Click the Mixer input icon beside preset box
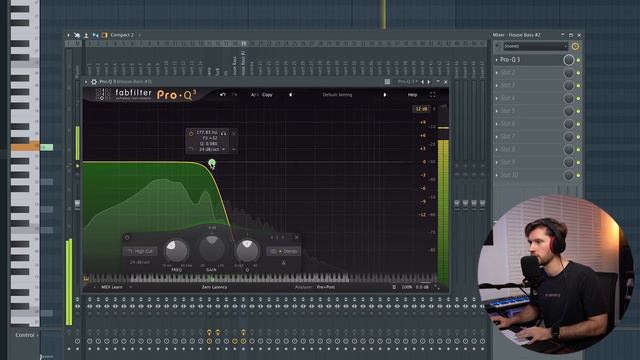Viewport: 640px width, 360px height. pyautogui.click(x=498, y=47)
